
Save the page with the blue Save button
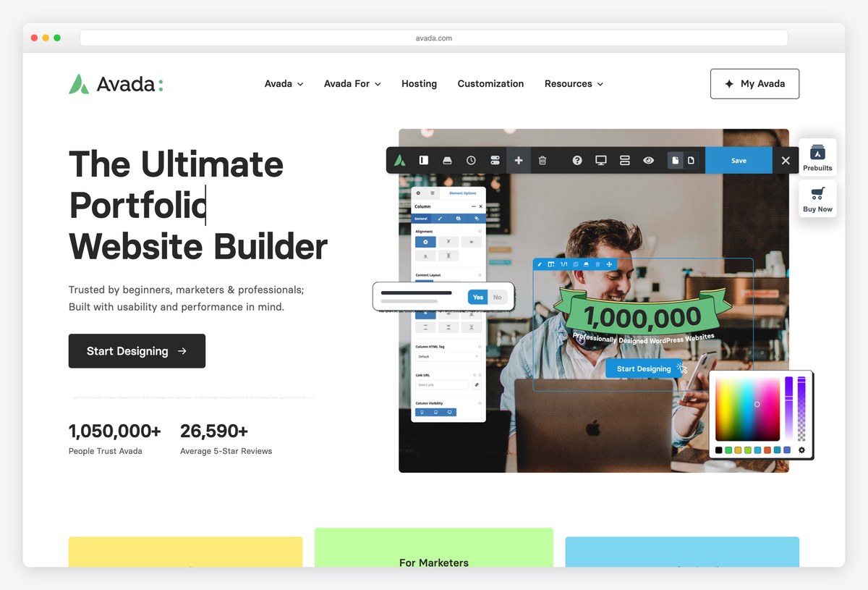(x=739, y=161)
